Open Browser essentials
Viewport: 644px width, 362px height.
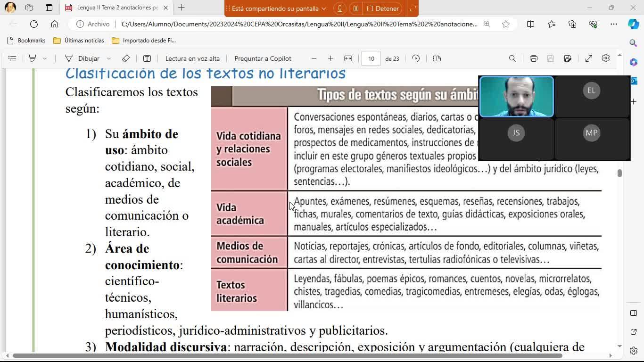(x=593, y=24)
